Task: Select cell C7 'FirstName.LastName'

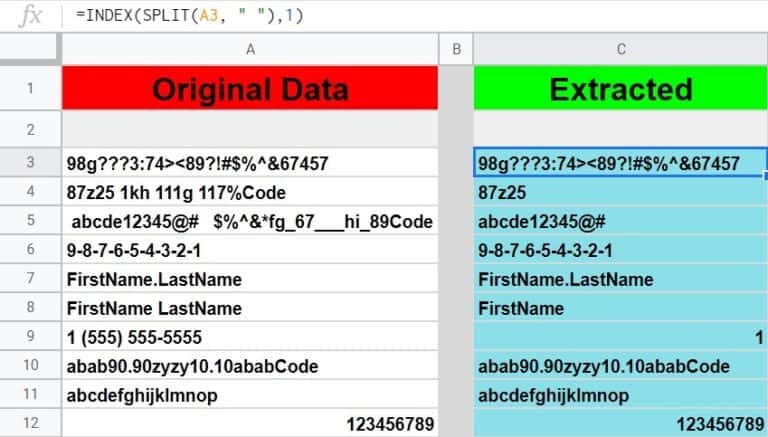Action: click(x=621, y=278)
